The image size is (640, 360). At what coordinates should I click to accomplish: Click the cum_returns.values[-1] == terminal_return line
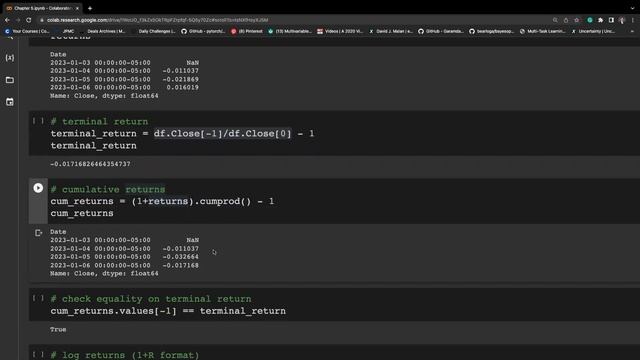point(168,311)
